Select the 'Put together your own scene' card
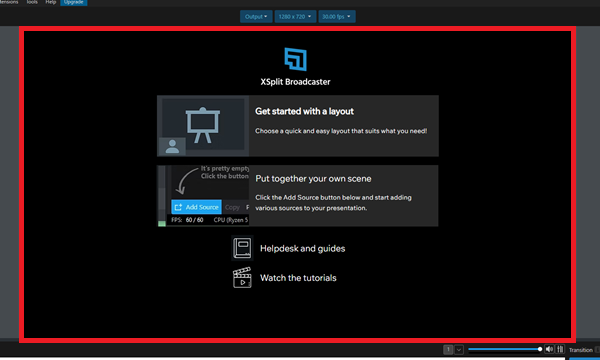The height and width of the screenshot is (360, 600). click(x=298, y=195)
